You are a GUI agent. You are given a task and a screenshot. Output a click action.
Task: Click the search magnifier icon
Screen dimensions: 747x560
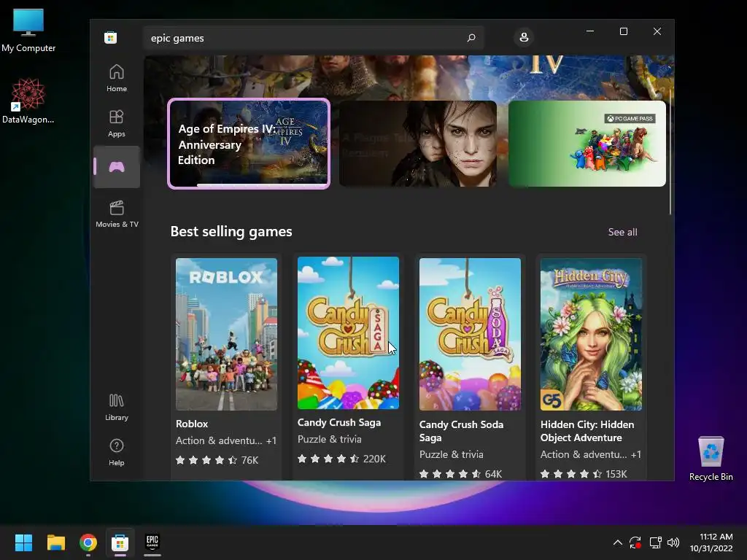coord(471,38)
